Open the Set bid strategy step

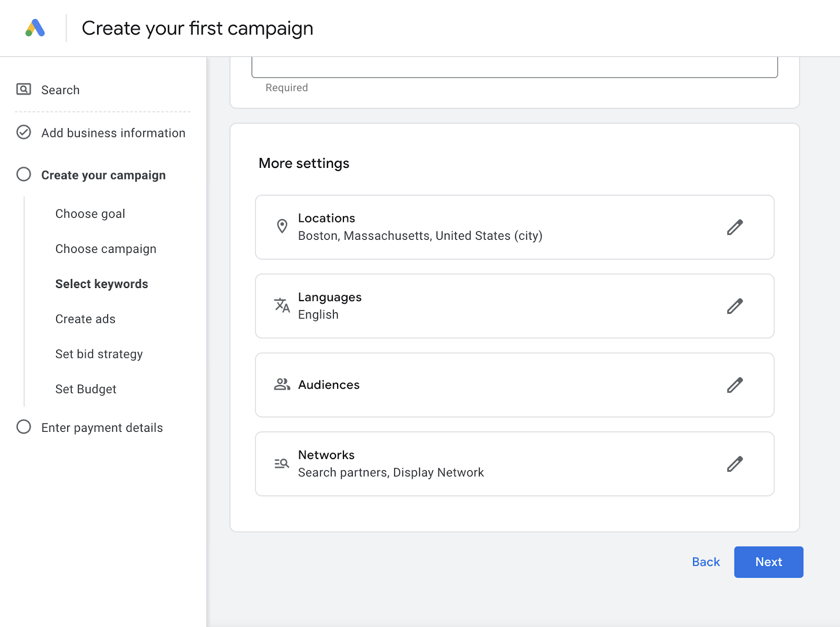[x=99, y=354]
